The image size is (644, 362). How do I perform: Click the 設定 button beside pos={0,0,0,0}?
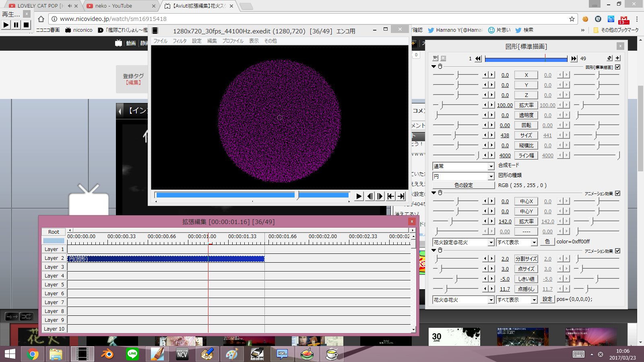click(547, 299)
